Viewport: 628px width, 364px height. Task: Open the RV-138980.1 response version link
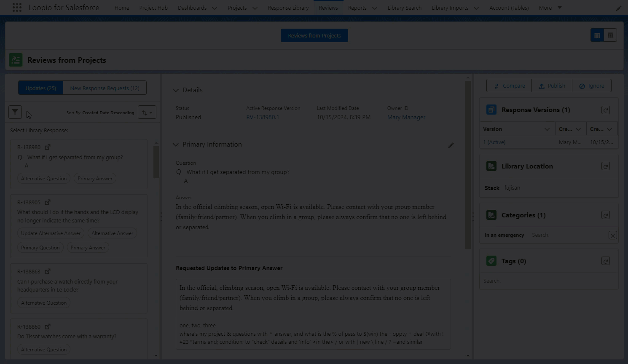tap(263, 117)
